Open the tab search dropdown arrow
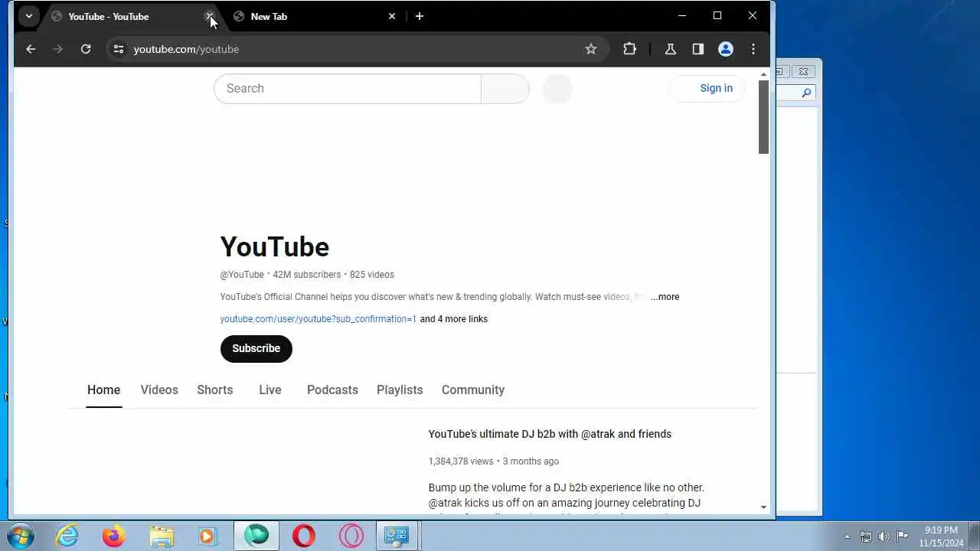Viewport: 980px width, 551px height. pos(28,16)
